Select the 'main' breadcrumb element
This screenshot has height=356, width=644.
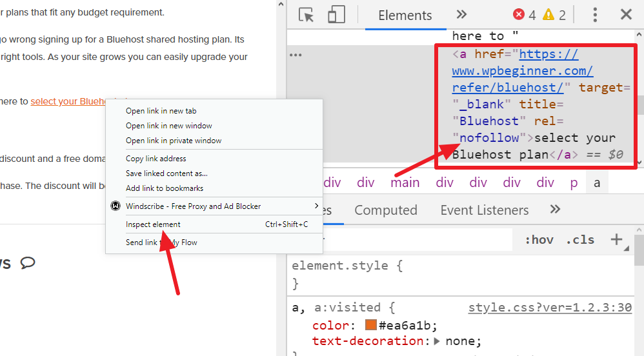405,183
